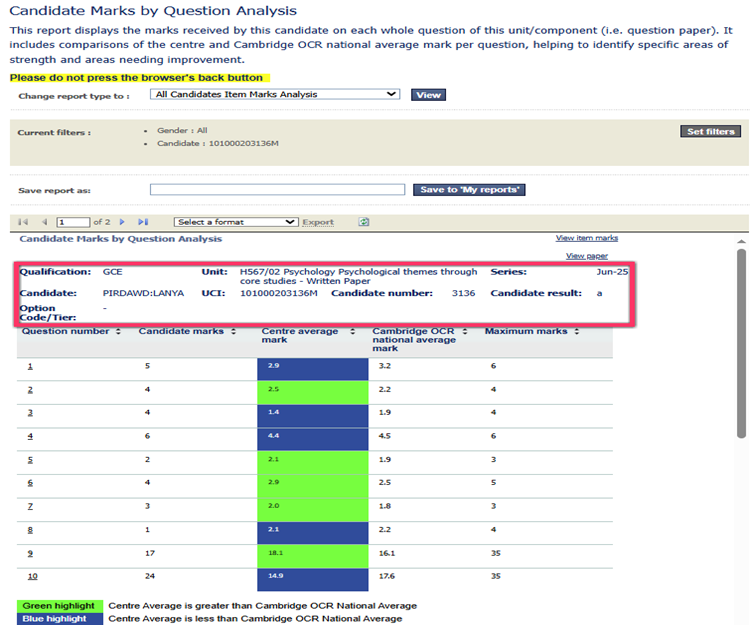Sort by Maximum marks column arrows

576,331
